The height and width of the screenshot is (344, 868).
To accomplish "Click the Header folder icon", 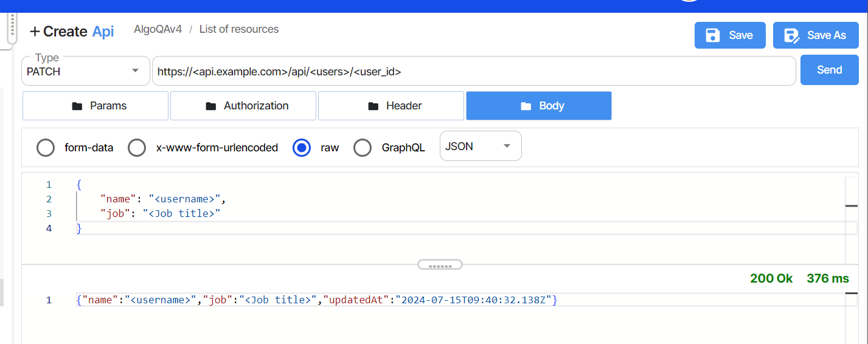I will [x=373, y=106].
